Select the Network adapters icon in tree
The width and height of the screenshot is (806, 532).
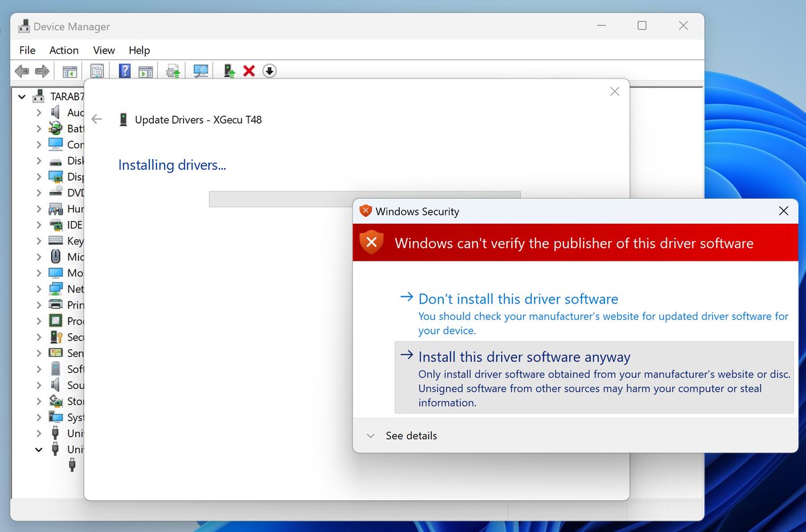click(55, 289)
